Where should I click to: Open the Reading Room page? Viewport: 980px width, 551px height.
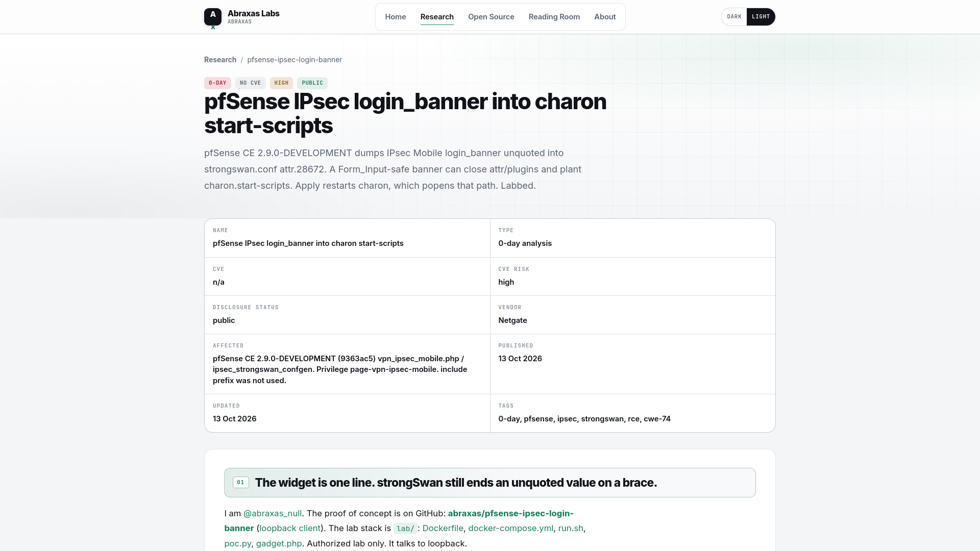[554, 17]
